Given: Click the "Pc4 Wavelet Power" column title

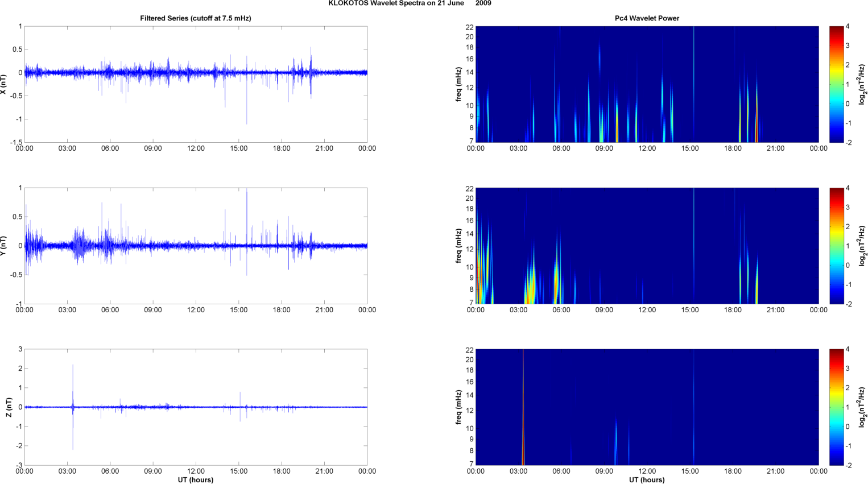Looking at the screenshot, I should [x=647, y=18].
